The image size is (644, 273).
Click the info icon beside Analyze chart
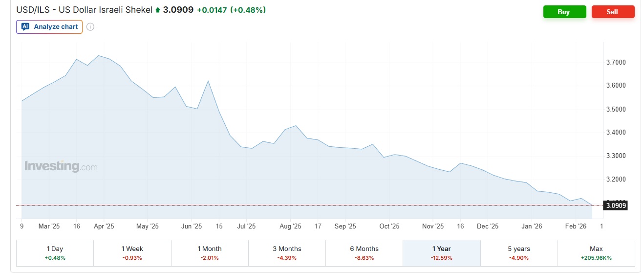(x=90, y=27)
